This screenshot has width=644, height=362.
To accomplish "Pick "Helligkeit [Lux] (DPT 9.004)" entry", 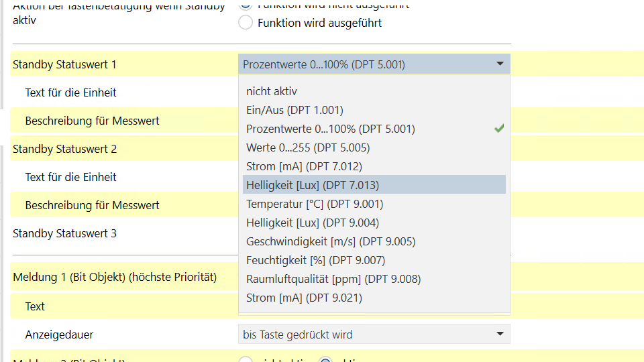I will click(313, 223).
